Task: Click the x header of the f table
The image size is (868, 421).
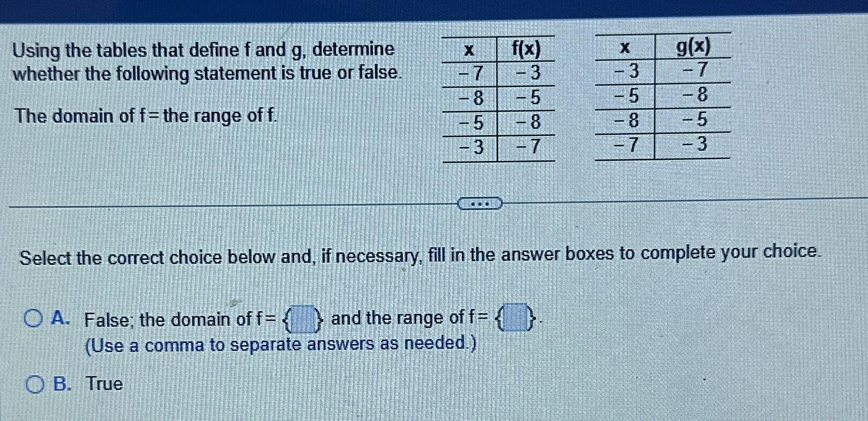Action: coord(468,50)
